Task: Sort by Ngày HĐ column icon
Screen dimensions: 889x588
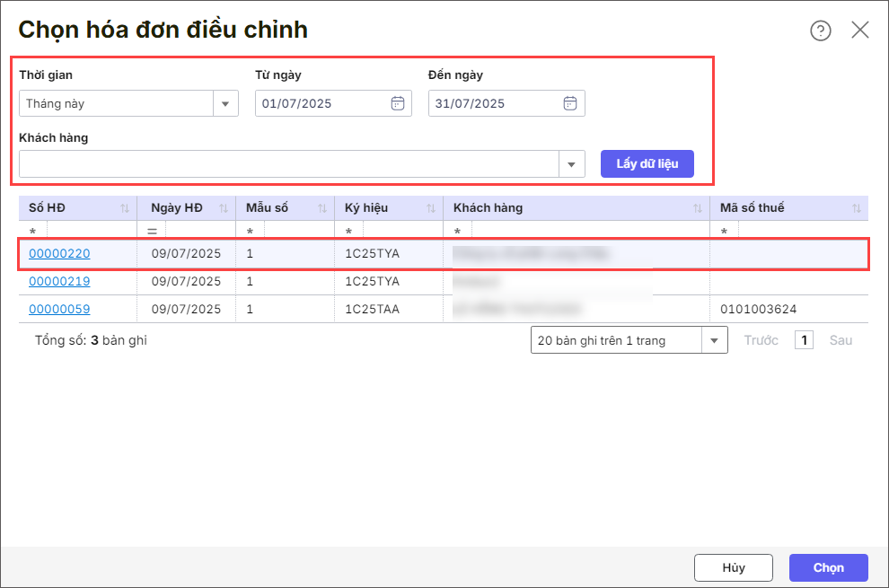Action: (x=224, y=208)
